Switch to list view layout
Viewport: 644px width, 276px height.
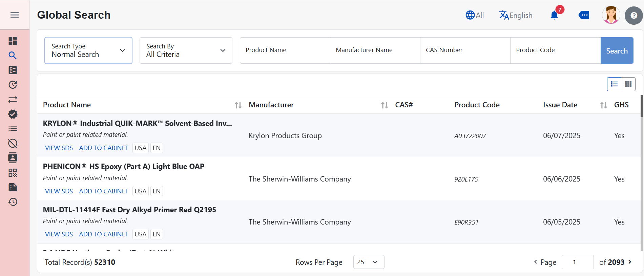614,84
